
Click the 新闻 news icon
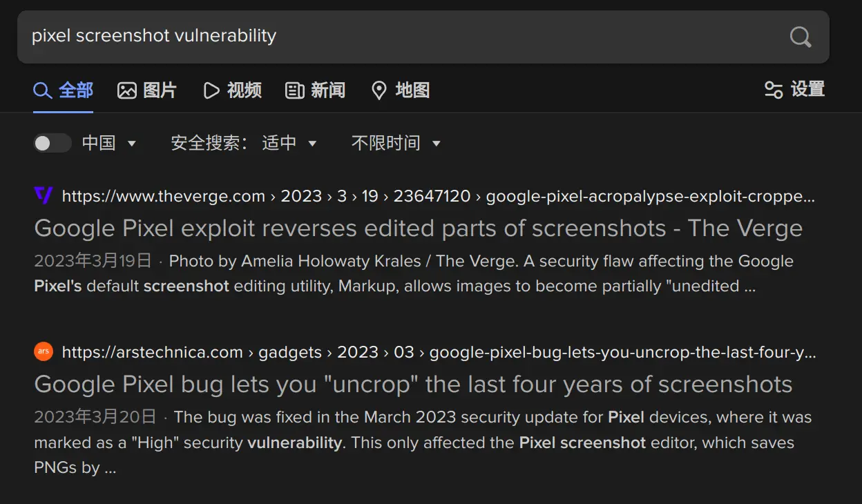[295, 90]
